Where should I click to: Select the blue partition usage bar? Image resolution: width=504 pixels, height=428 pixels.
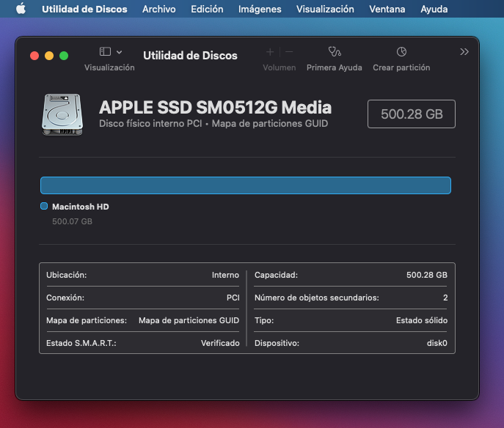[x=246, y=185]
